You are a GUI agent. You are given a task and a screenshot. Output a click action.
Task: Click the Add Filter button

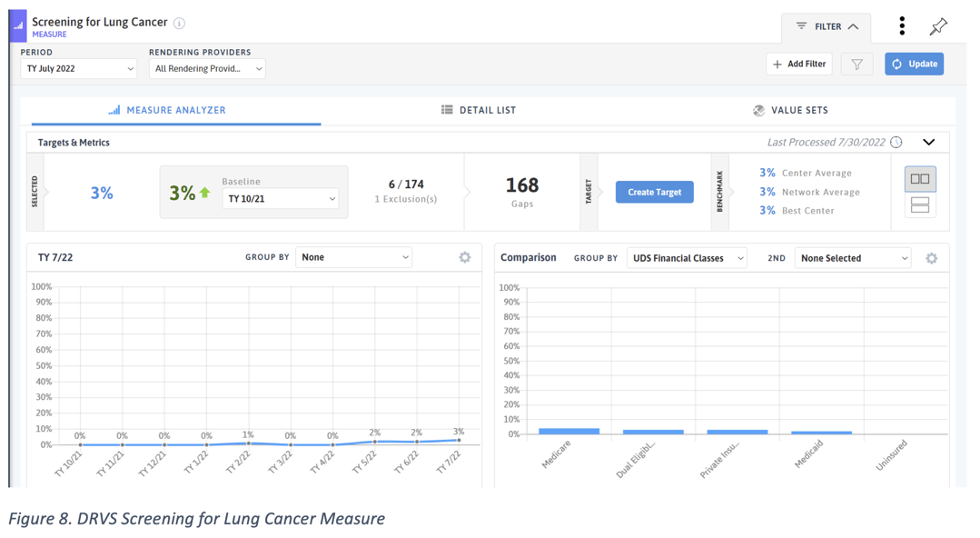798,64
